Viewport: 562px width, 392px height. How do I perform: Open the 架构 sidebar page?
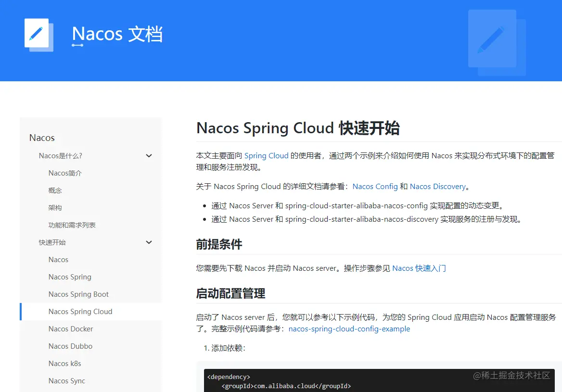[x=55, y=208]
